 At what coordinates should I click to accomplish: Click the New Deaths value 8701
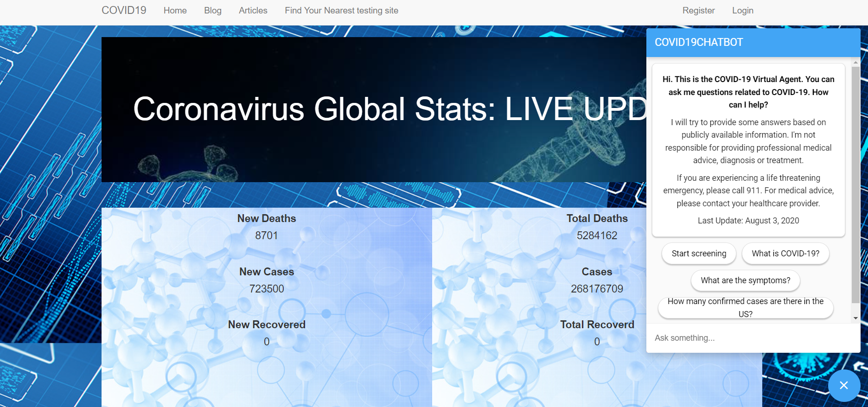[x=267, y=235]
